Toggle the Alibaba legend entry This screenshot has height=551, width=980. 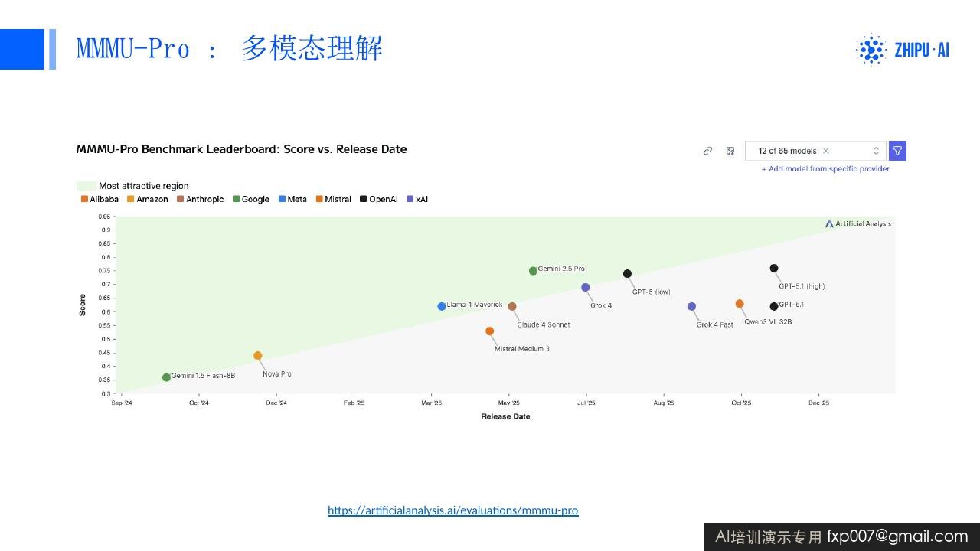coord(100,199)
